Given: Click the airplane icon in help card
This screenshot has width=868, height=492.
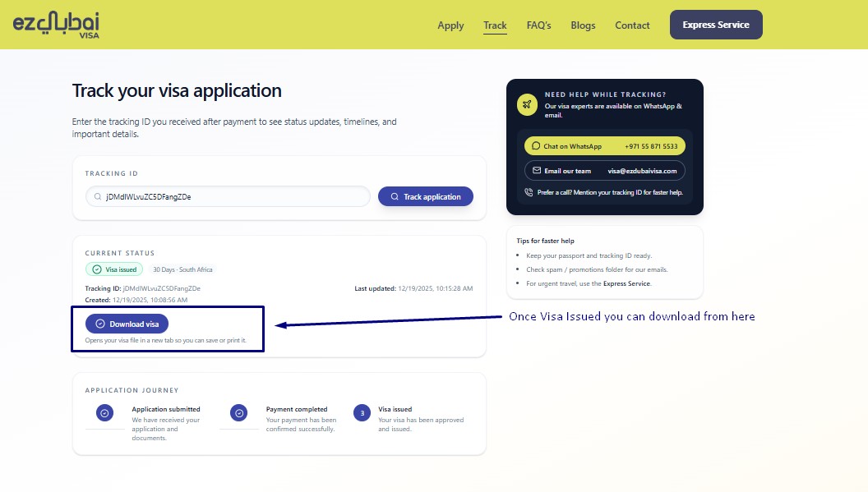Looking at the screenshot, I should pyautogui.click(x=527, y=105).
